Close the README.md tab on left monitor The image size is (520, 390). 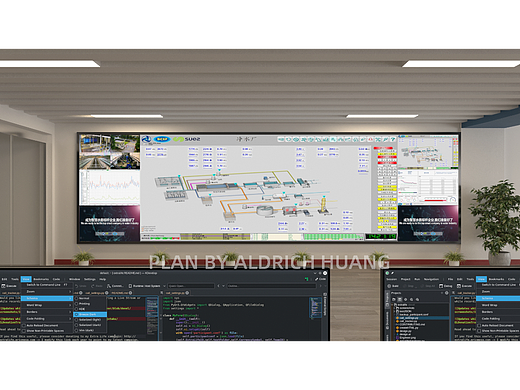pos(130,293)
